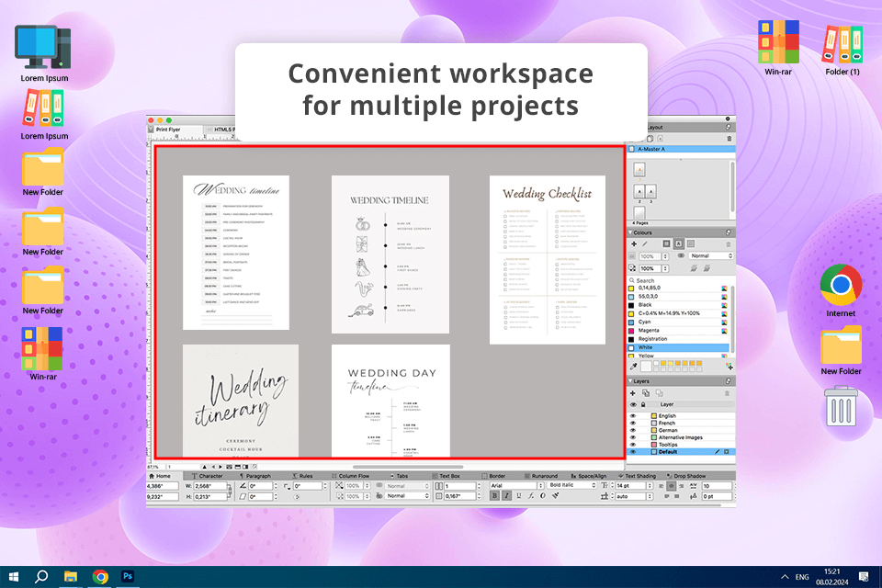Select the White colour in list
Image resolution: width=882 pixels, height=588 pixels.
(x=678, y=347)
